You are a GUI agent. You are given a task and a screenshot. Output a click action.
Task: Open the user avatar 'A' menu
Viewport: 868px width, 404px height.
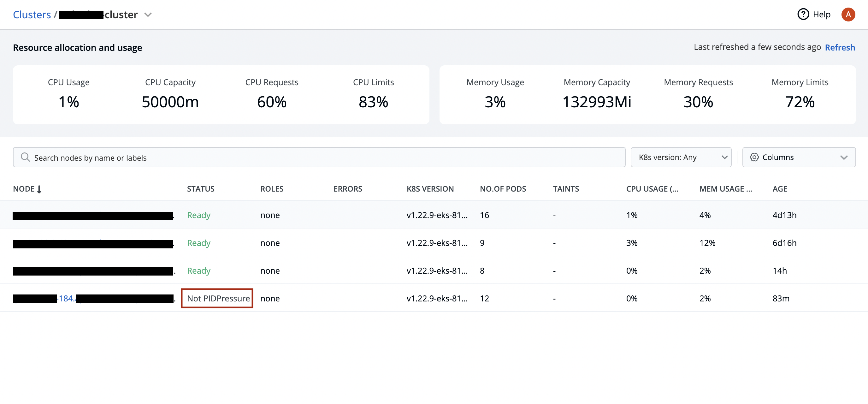(x=848, y=15)
